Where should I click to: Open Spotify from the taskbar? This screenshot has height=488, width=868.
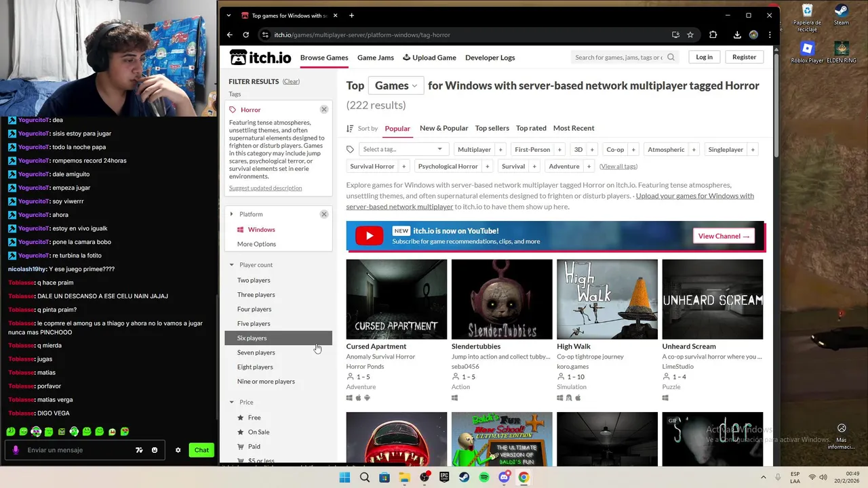(x=484, y=477)
